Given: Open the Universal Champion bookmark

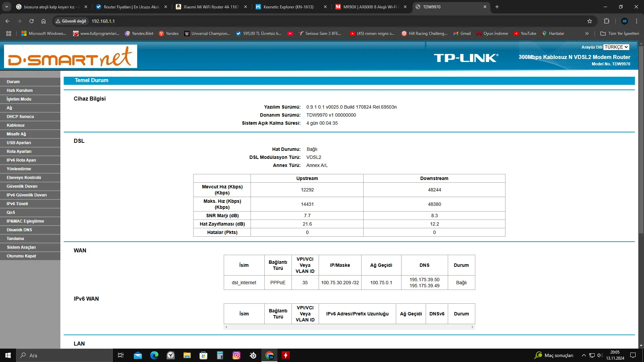Looking at the screenshot, I should click(x=207, y=34).
